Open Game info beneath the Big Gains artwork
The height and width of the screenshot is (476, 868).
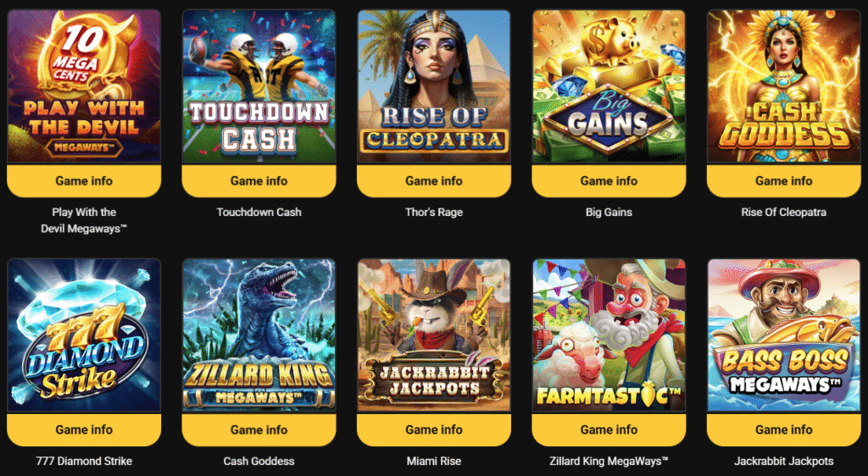[609, 180]
